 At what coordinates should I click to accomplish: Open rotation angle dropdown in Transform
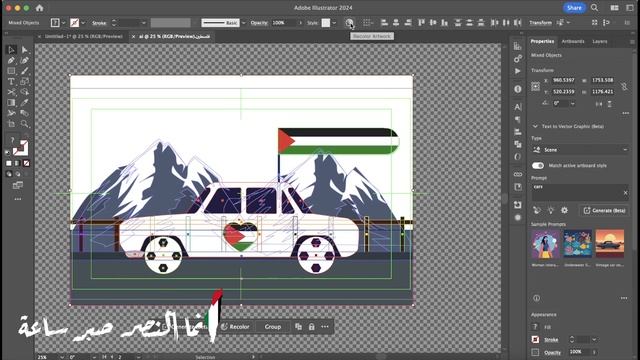(x=572, y=104)
